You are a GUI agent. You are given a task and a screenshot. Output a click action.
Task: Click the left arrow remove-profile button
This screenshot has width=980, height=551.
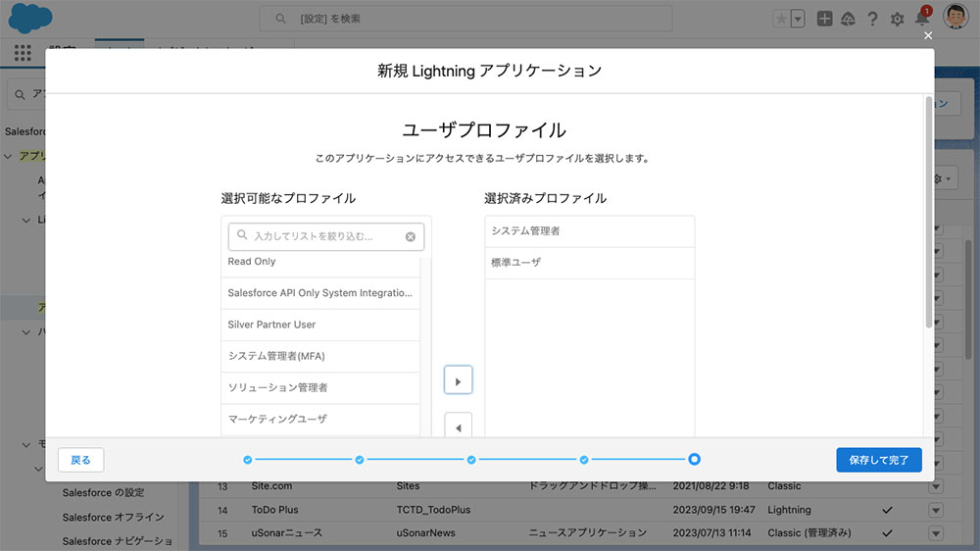tap(458, 426)
